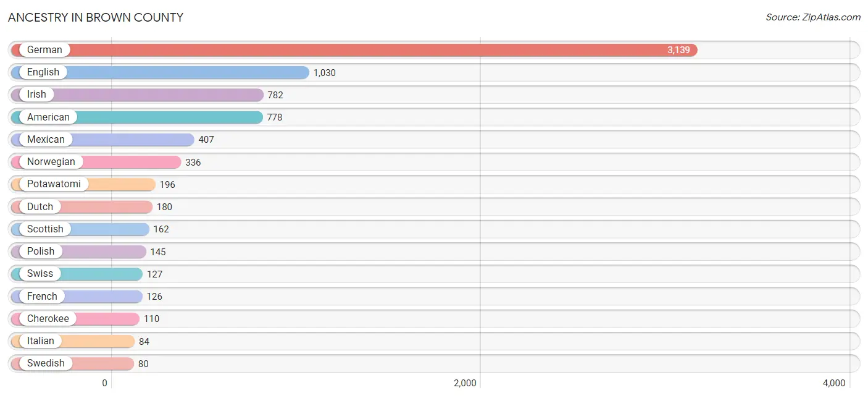
Task: Select the French ancestry label
Action: point(42,296)
